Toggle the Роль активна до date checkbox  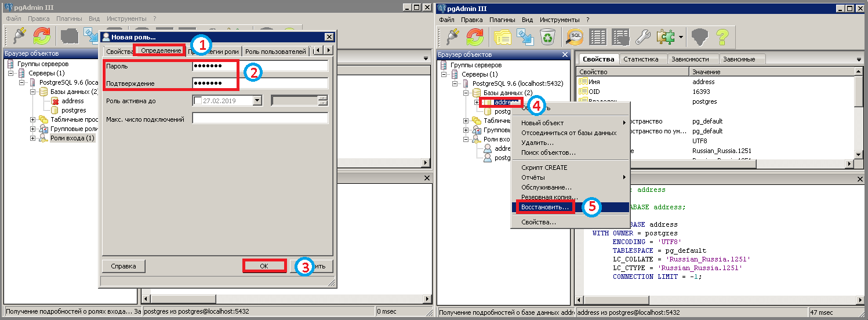coord(198,101)
